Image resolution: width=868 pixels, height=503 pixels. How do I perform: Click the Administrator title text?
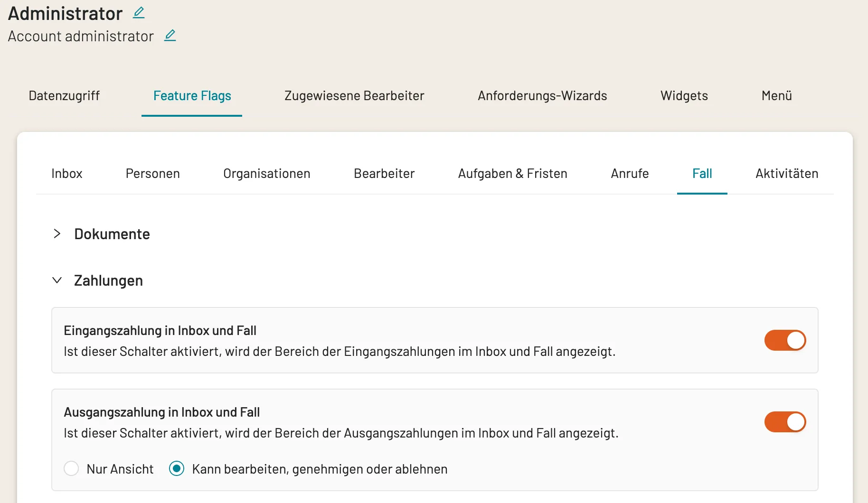click(x=66, y=13)
